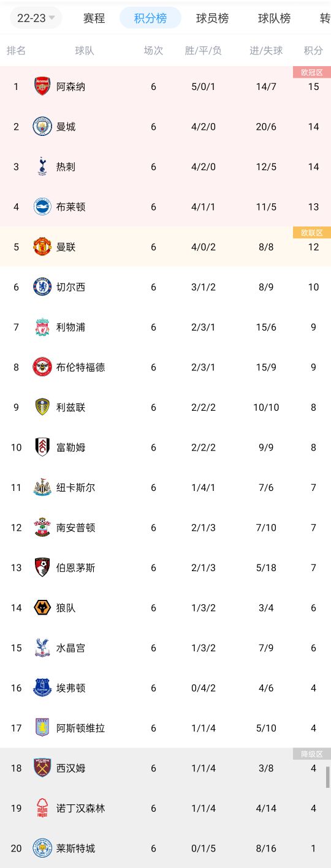Tap the Leicester City crest icon
This screenshot has width=331, height=868.
[42, 848]
